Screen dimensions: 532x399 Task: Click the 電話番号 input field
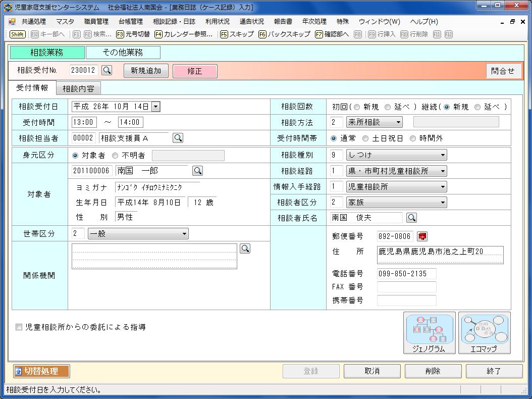pos(406,274)
